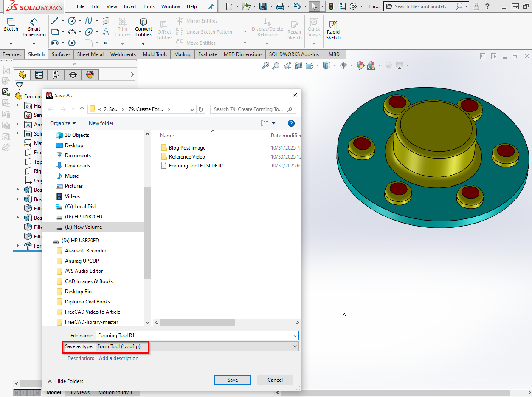Viewport: 532px width, 397px height.
Task: Click the Zoom to Fit magnifier icon
Action: click(265, 65)
